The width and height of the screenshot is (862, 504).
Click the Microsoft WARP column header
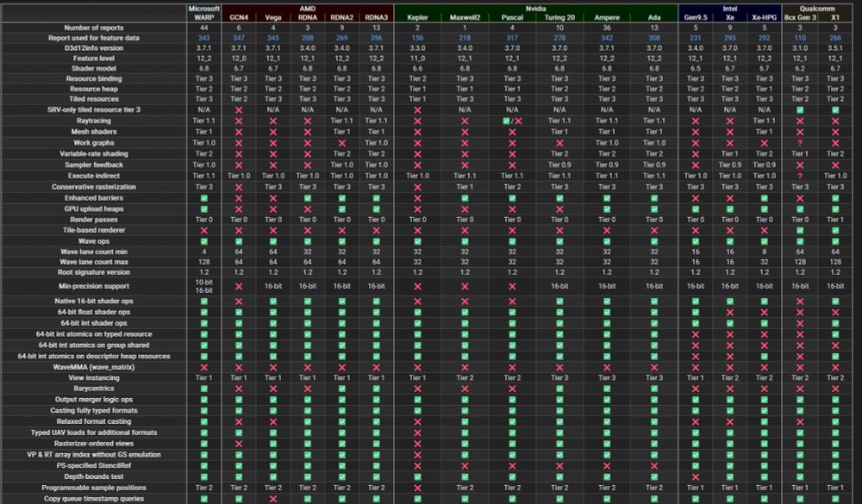[204, 13]
